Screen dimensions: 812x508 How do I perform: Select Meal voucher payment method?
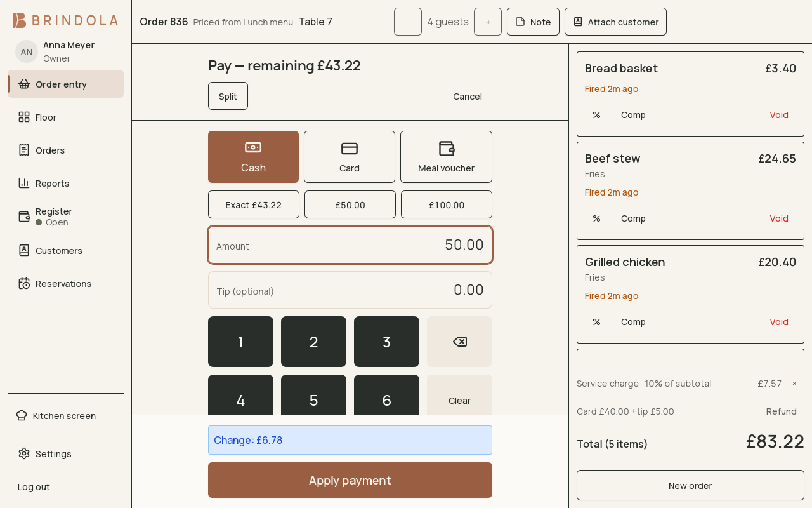(x=446, y=157)
